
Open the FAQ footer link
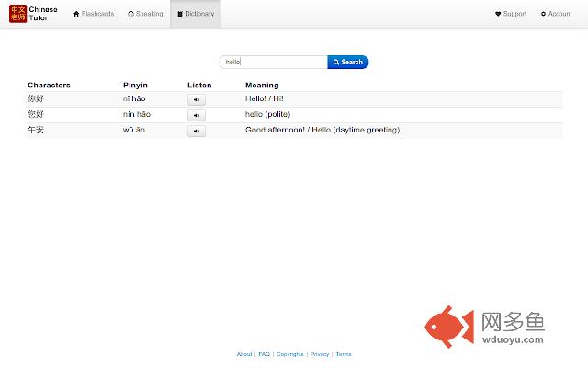264,354
